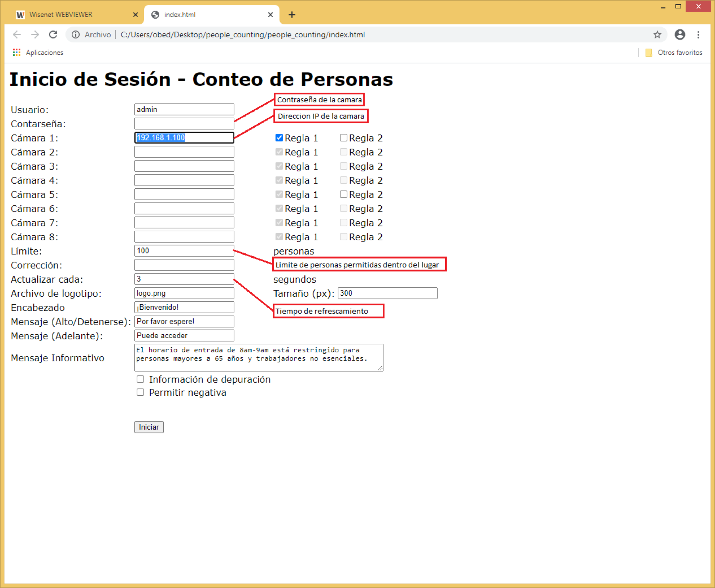
Task: Bookmark this page using the star icon
Action: [x=657, y=34]
